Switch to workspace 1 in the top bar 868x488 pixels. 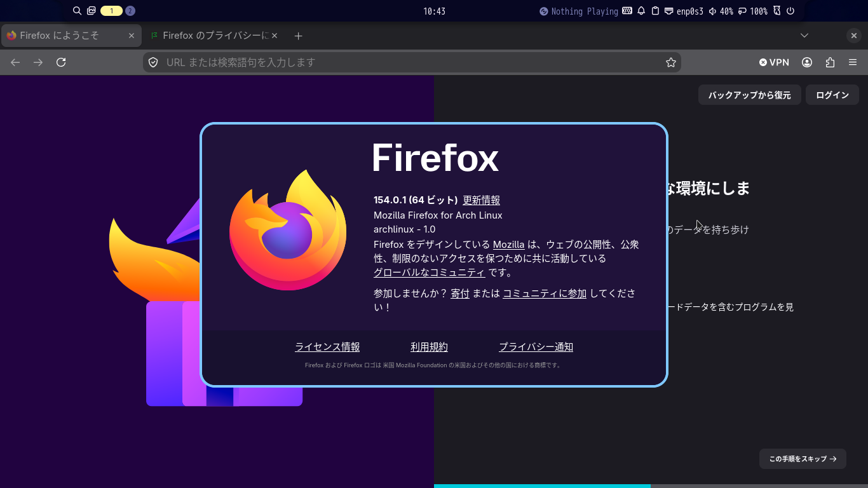point(111,11)
